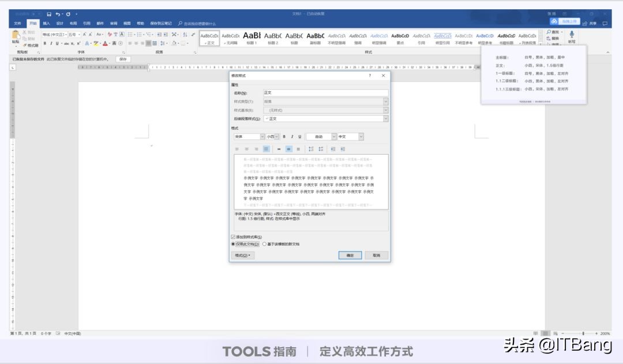Select the 基于该模板的新文档 radio button
Viewport: 623px width, 364px height.
tap(264, 243)
